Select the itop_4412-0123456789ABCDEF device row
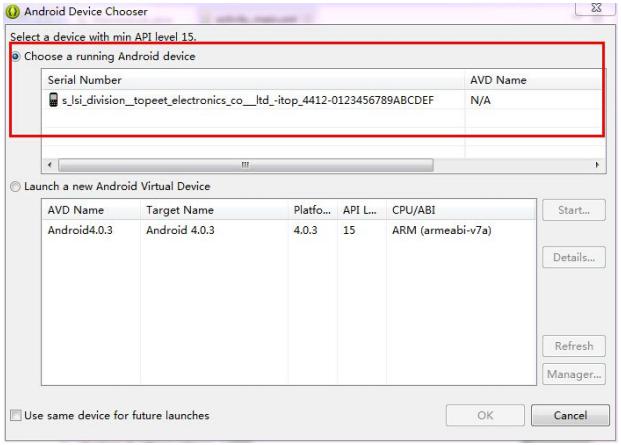 [324, 100]
